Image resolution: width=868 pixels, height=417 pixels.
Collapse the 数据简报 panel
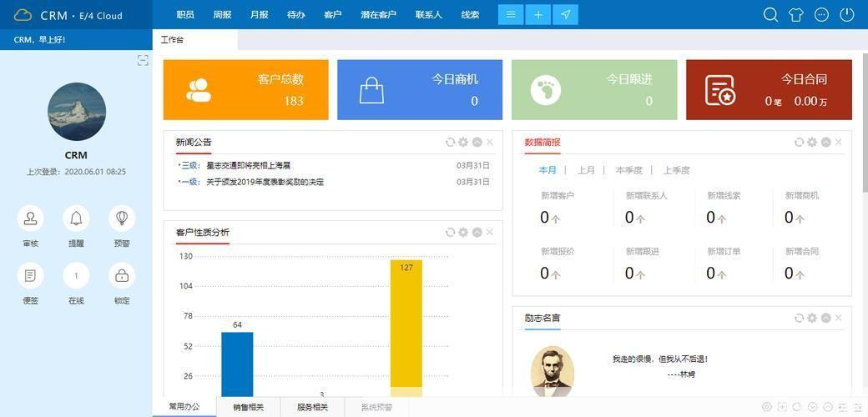(825, 142)
